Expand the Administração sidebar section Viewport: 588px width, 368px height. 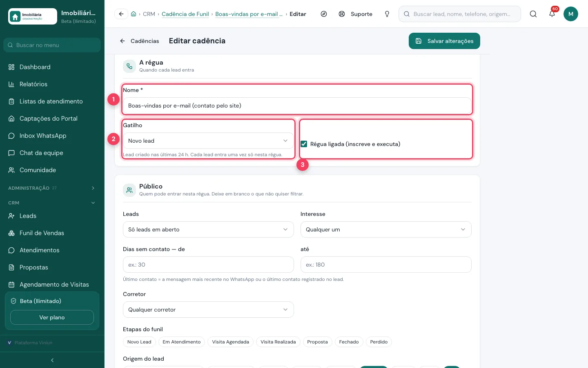click(x=52, y=188)
